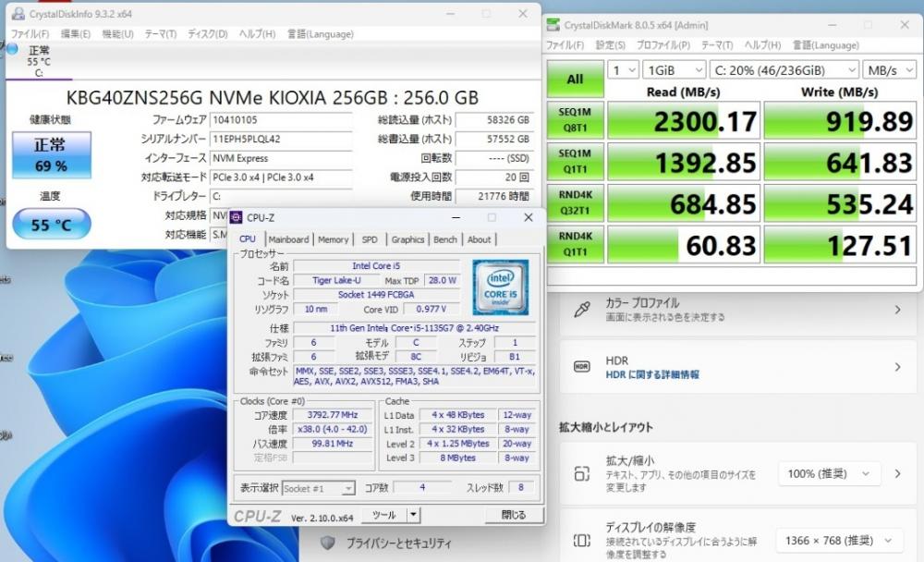Click the CPU-Z title bar app icon

tap(236, 217)
